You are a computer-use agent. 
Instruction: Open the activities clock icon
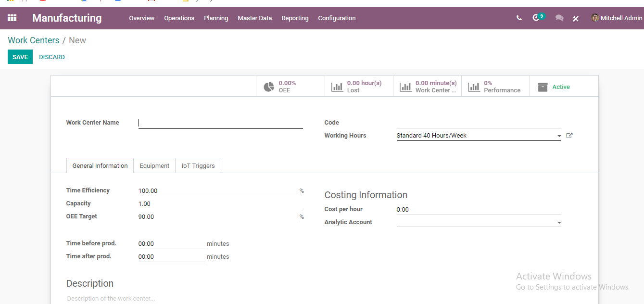click(538, 17)
